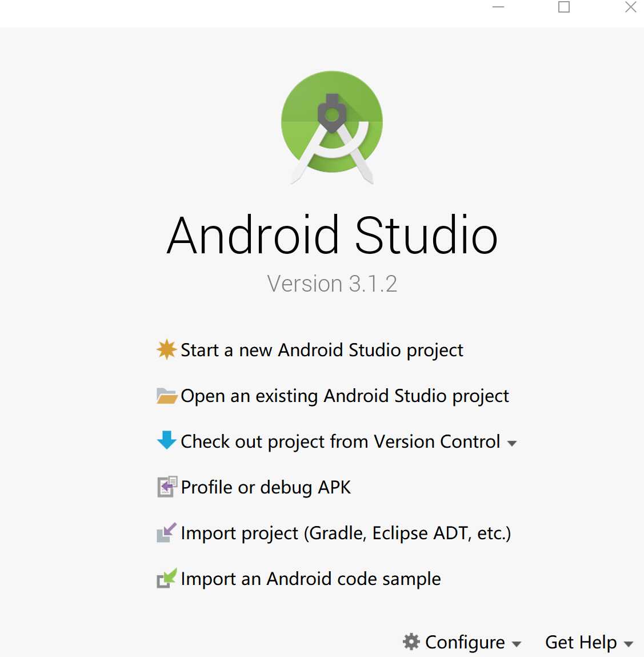
Task: Import an Android code sample
Action: click(311, 579)
